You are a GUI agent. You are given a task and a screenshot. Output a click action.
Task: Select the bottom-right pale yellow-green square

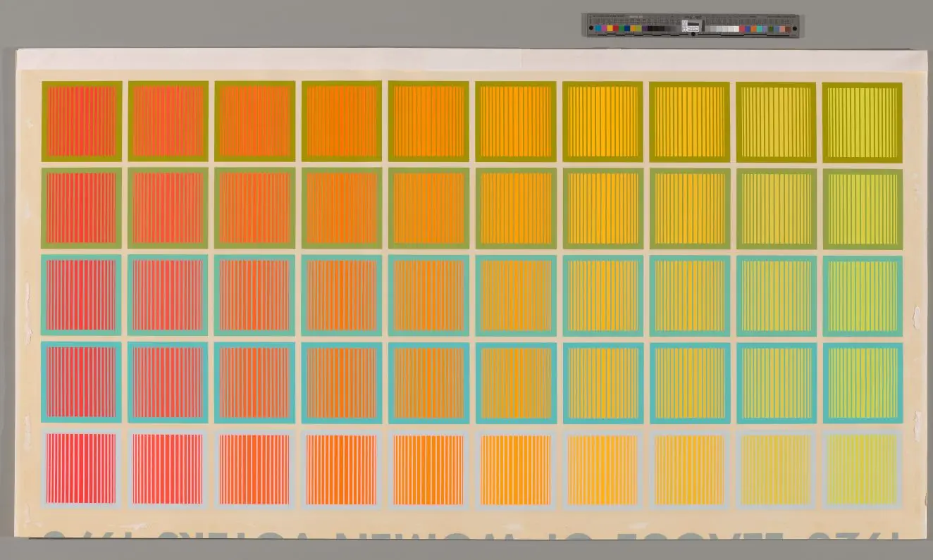(x=862, y=469)
